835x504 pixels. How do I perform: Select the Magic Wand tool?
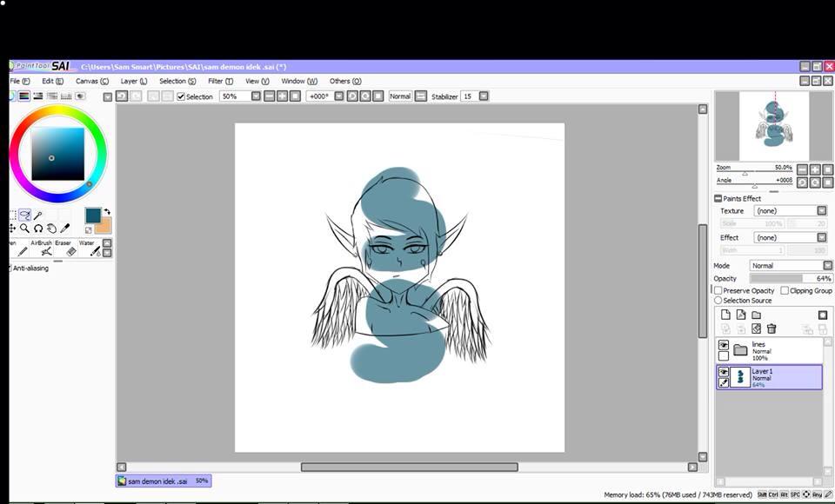[37, 215]
